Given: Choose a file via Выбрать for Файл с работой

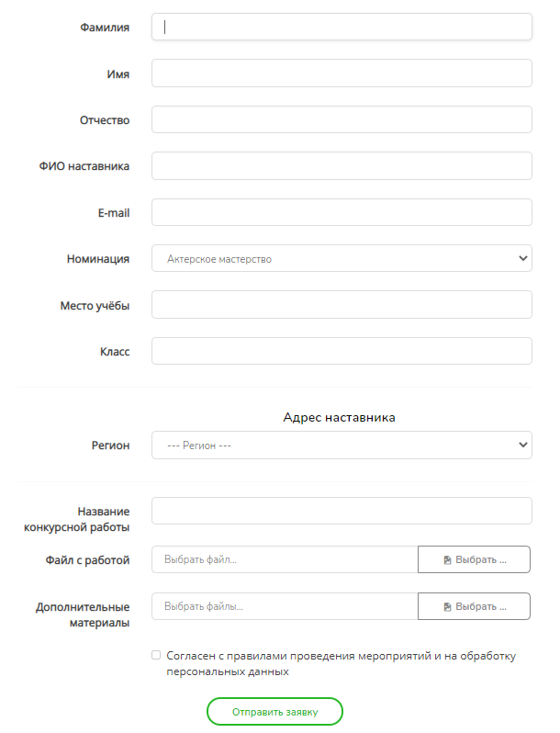Looking at the screenshot, I should (474, 559).
